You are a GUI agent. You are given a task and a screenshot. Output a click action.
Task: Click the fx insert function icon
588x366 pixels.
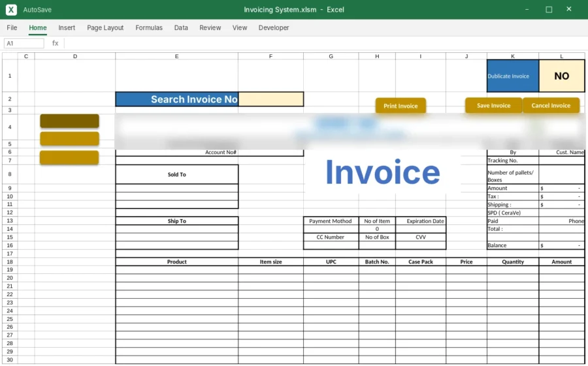(x=55, y=43)
